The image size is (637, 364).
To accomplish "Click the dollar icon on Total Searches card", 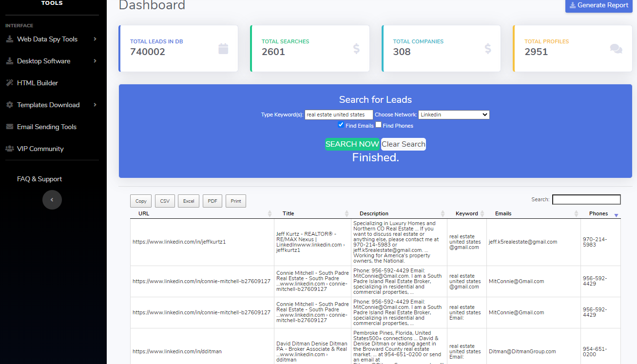I will pos(356,48).
